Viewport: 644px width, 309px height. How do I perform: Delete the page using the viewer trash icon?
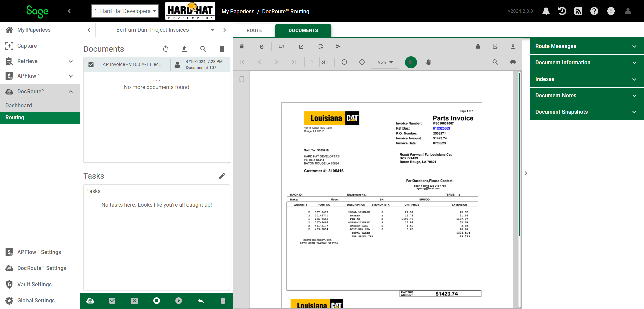242,46
